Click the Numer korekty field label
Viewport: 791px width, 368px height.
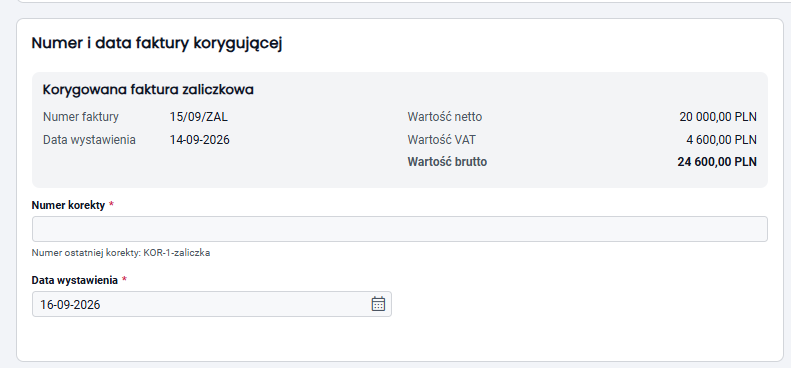point(68,205)
